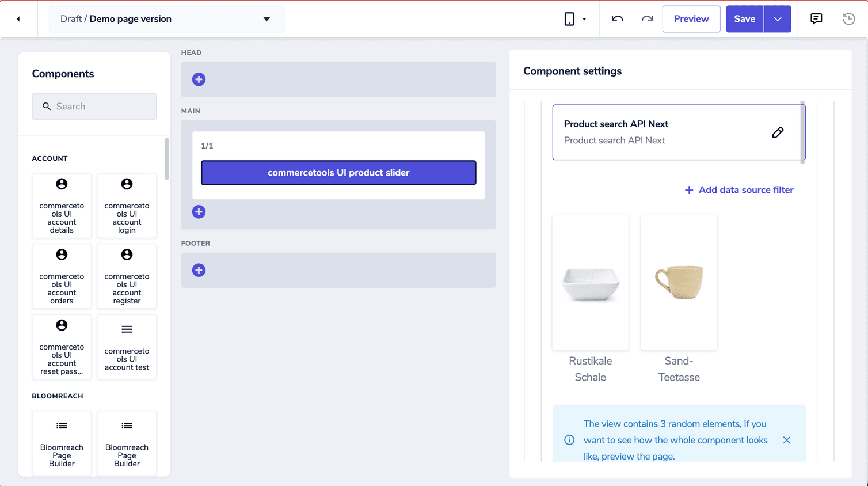Open the Save button dropdown chevron
This screenshot has height=486, width=868.
click(x=778, y=18)
